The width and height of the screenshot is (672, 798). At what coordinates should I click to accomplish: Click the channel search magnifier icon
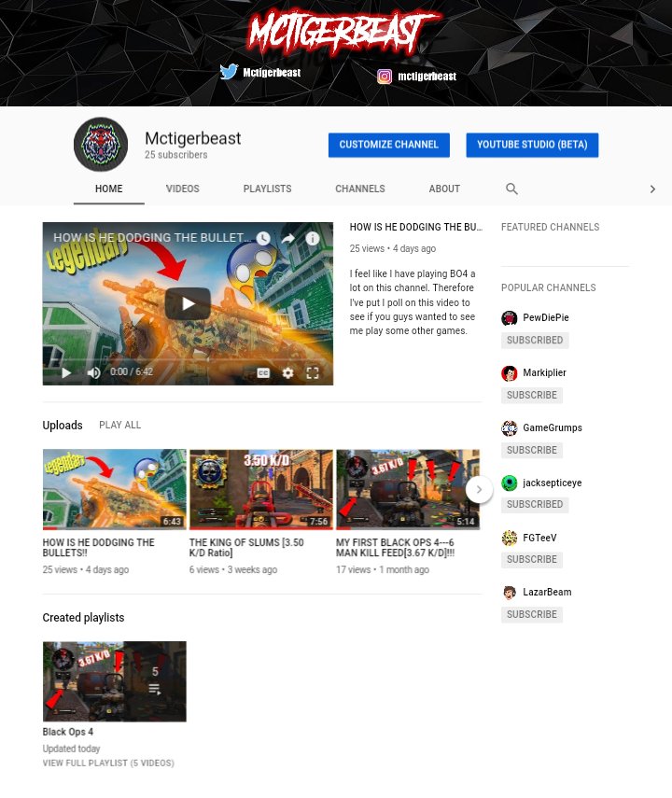click(511, 189)
